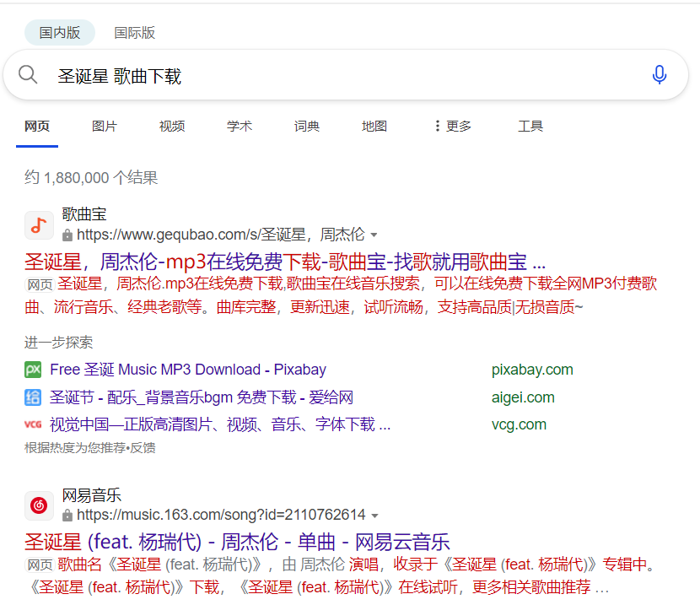Click the vcg.com domain text

coord(519,424)
